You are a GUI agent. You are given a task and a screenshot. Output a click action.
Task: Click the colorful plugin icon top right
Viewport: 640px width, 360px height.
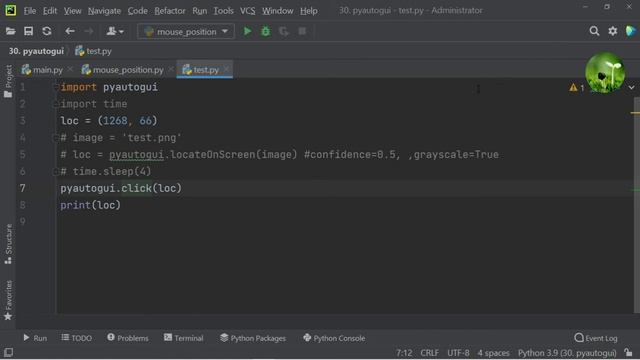[631, 31]
